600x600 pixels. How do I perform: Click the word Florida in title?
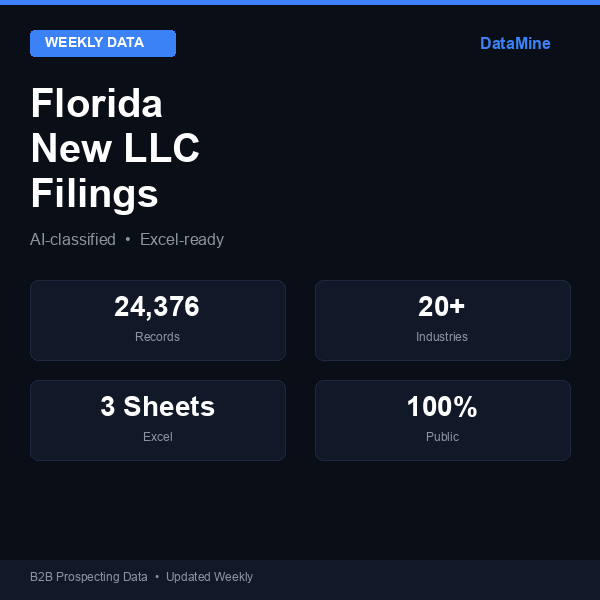click(97, 104)
